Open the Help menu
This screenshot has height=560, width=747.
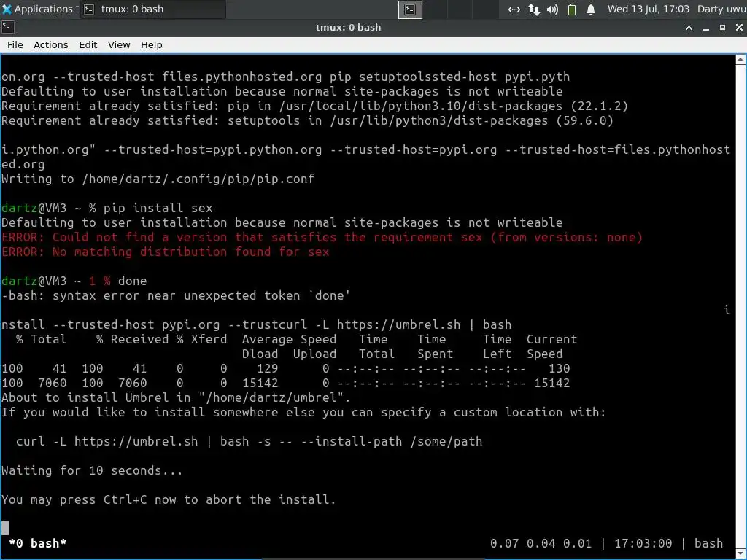pyautogui.click(x=152, y=44)
